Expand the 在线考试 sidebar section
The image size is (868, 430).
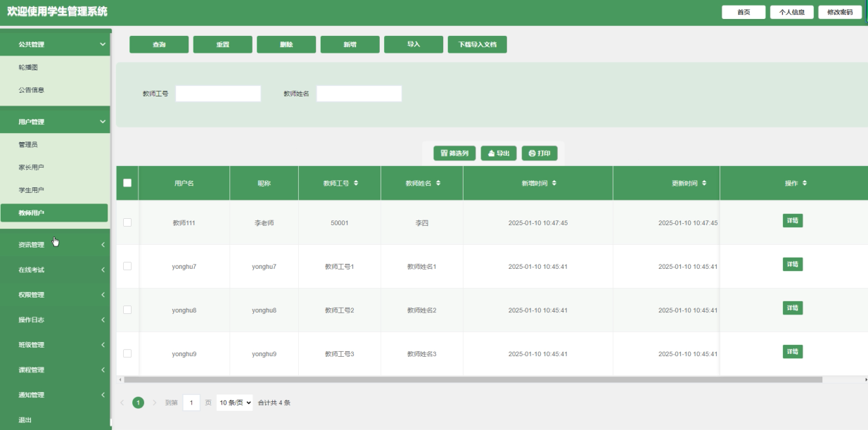(x=55, y=270)
